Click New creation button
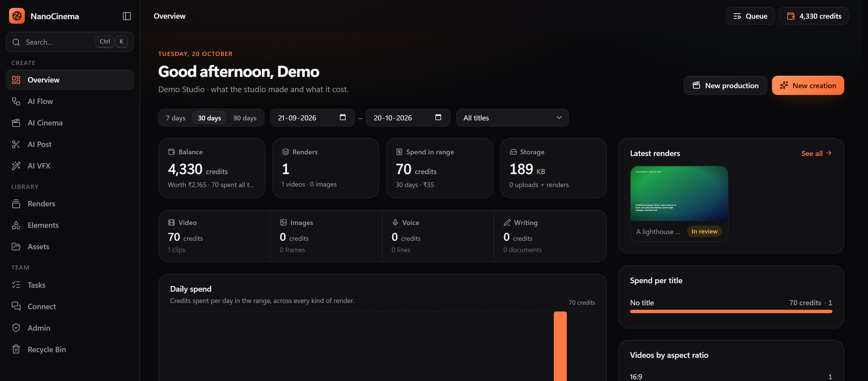The height and width of the screenshot is (381, 868). [x=808, y=85]
